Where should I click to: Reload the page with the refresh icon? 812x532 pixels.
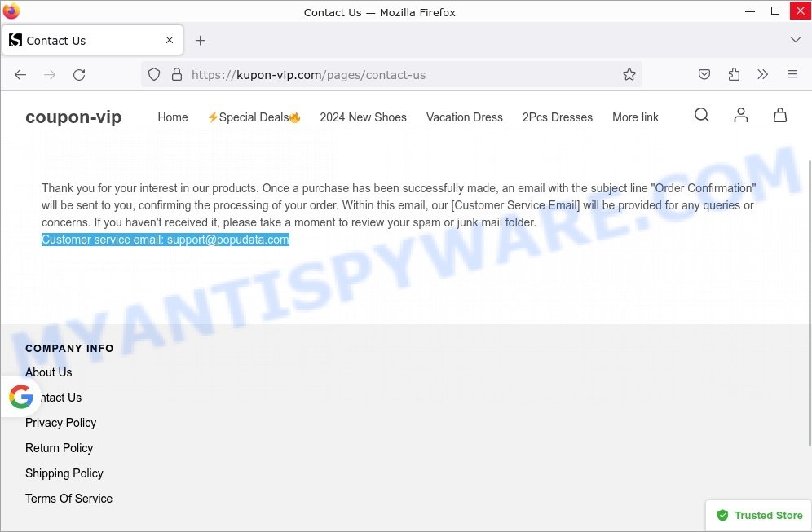click(x=79, y=75)
